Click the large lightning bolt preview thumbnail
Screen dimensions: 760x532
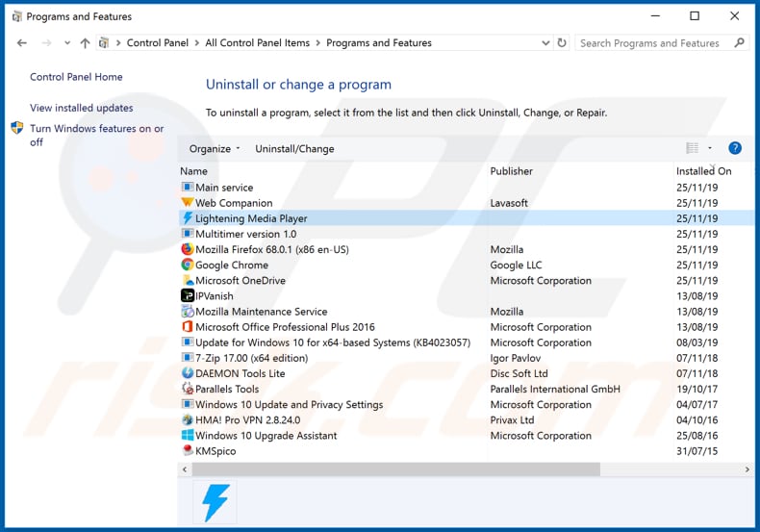215,502
